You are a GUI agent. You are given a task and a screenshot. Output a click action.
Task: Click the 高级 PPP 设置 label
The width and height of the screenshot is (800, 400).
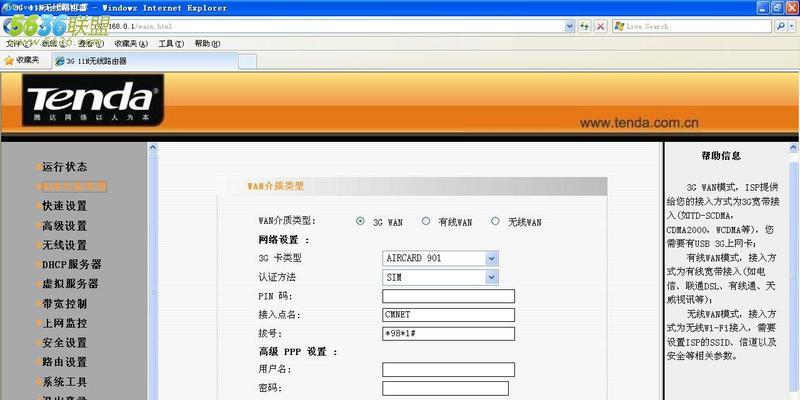[298, 352]
